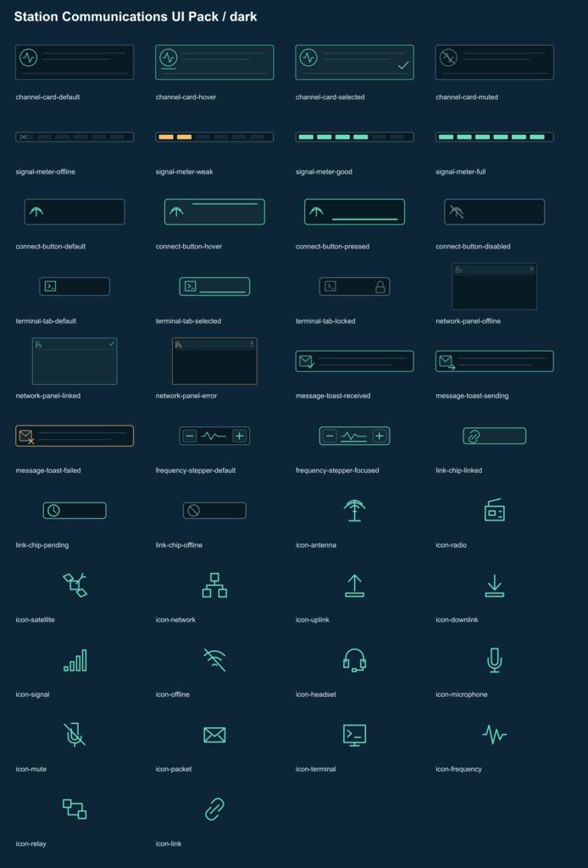Click the "frequency-stepper-focused" label
This screenshot has height=868, width=588.
(x=337, y=470)
